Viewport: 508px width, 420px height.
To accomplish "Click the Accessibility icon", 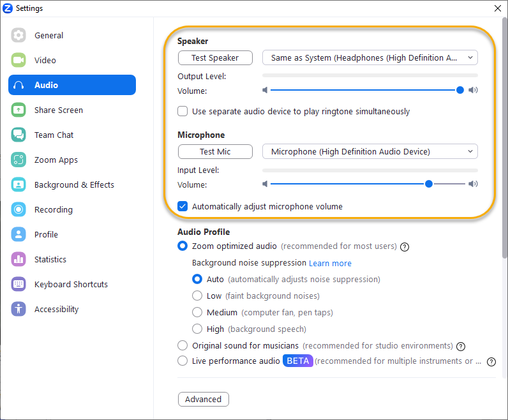I will pos(19,309).
